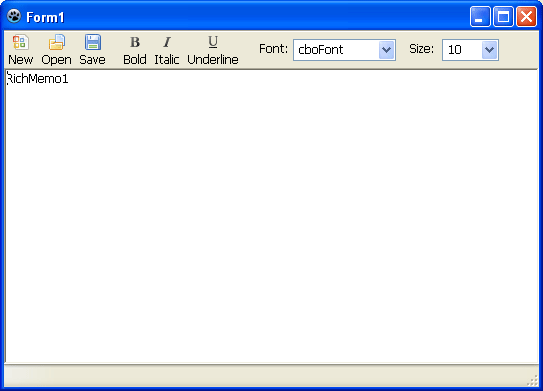543x391 pixels.
Task: Close the Form1 window
Action: 526,16
